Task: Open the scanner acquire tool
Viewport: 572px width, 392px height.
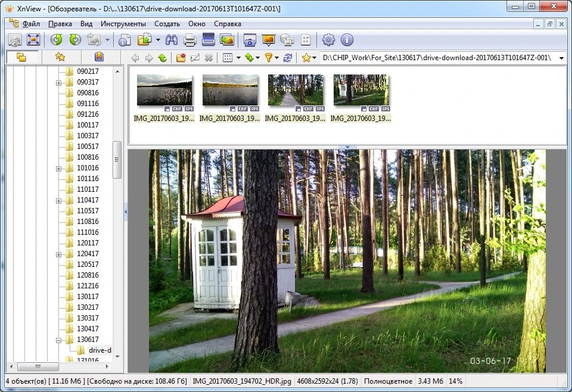Action: tap(208, 40)
